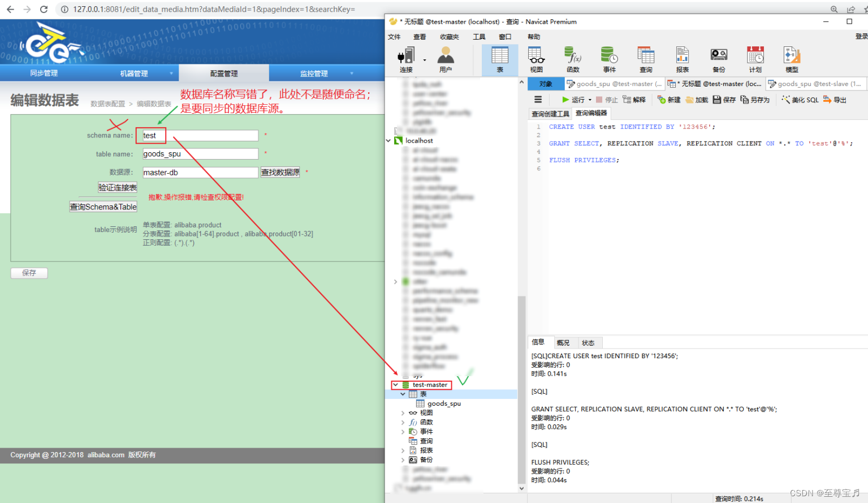The height and width of the screenshot is (503, 868).
Task: Select goods_spu table in tree
Action: click(444, 403)
